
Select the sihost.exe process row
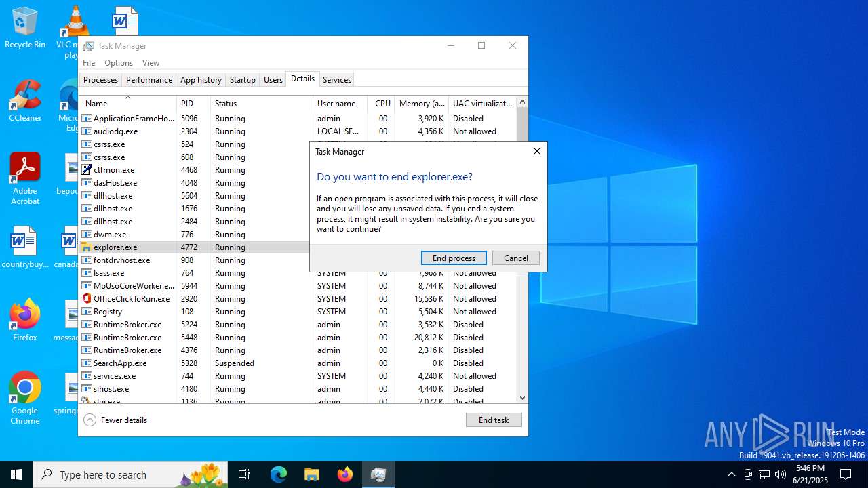pos(298,389)
